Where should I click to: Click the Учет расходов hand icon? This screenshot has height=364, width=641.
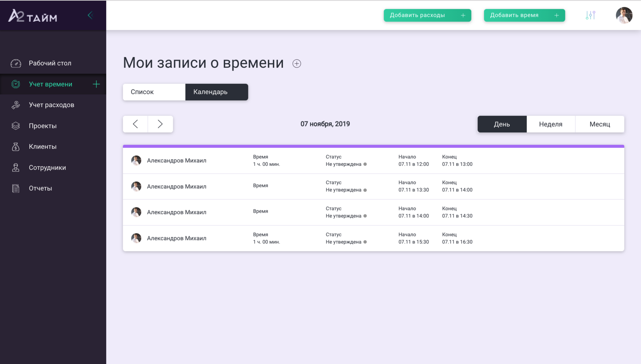16,105
